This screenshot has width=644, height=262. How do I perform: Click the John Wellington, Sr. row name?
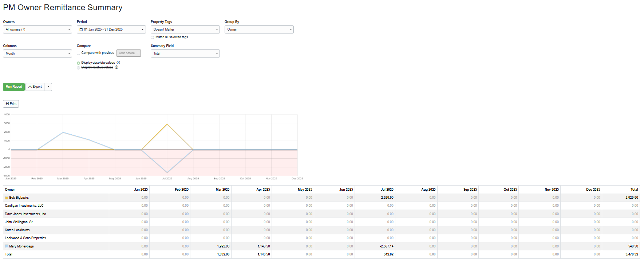[x=19, y=222]
